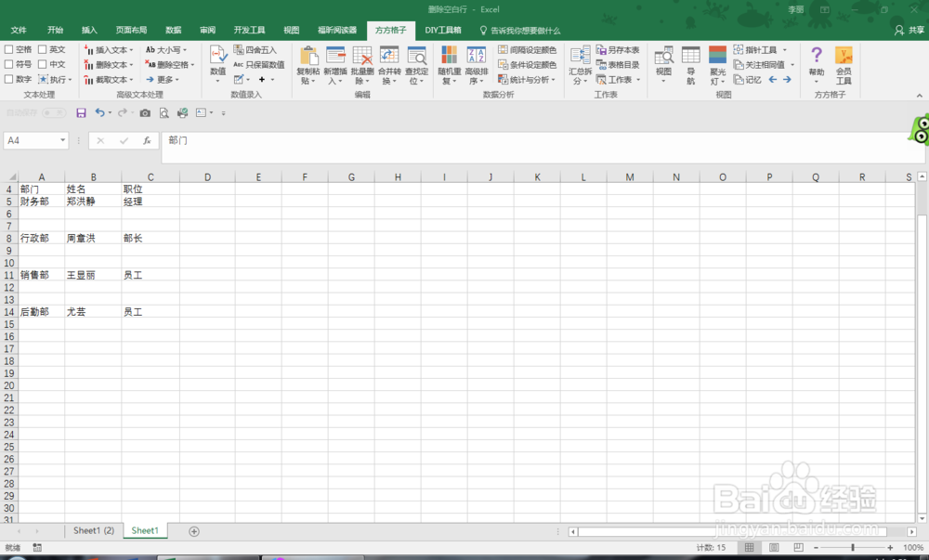Switch to the DIY工具箱 tab
The width and height of the screenshot is (929, 560).
point(442,31)
